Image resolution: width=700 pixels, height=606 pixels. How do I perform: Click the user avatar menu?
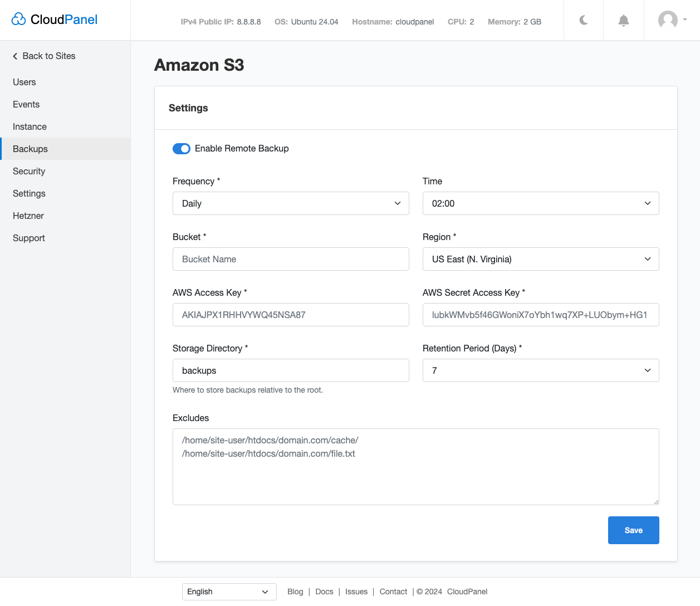point(668,20)
